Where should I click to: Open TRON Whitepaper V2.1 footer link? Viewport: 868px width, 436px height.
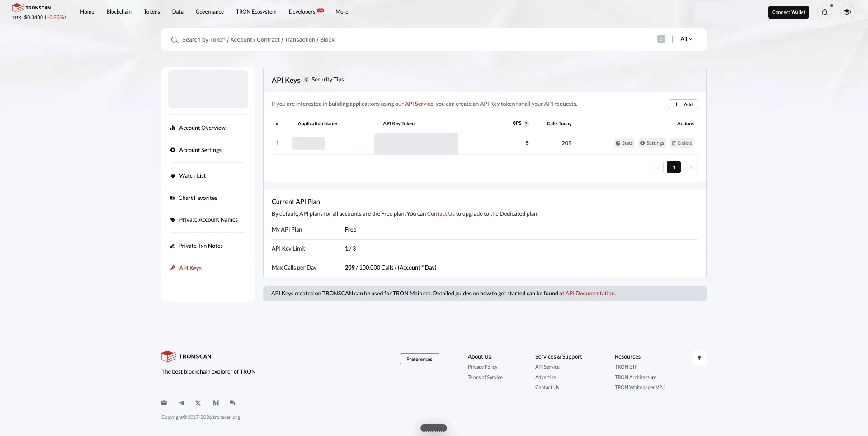(640, 388)
